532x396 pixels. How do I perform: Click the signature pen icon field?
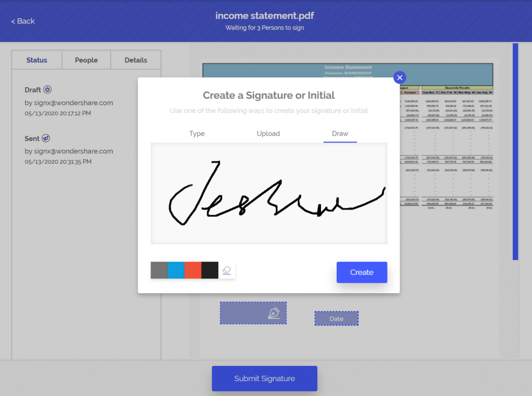click(253, 313)
